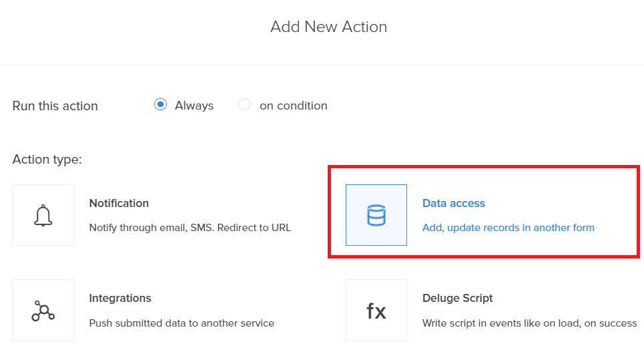Image resolution: width=644 pixels, height=360 pixels.
Task: Click empty space right of Data access description
Action: pos(617,228)
